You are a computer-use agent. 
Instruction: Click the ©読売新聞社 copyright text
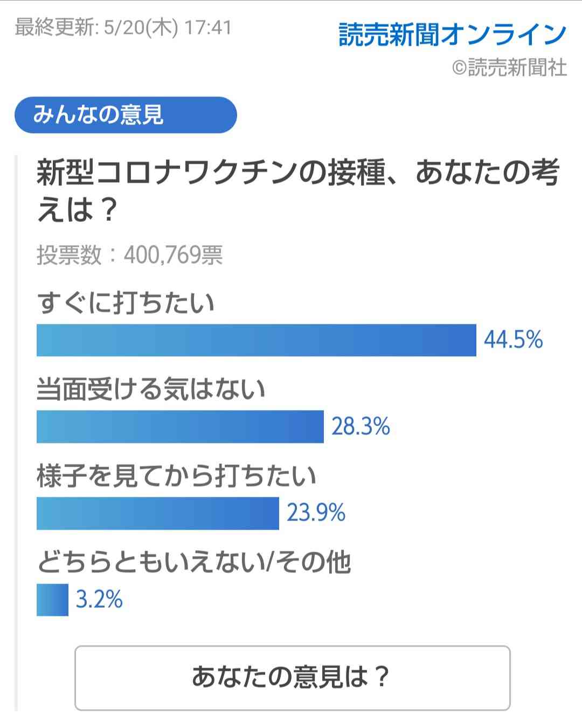pos(509,67)
